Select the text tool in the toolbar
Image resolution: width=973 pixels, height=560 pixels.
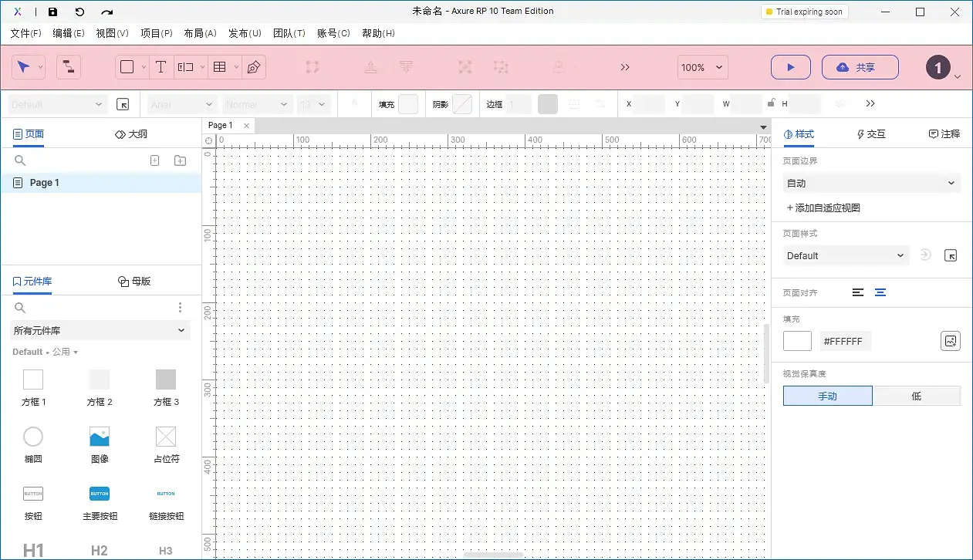coord(160,67)
